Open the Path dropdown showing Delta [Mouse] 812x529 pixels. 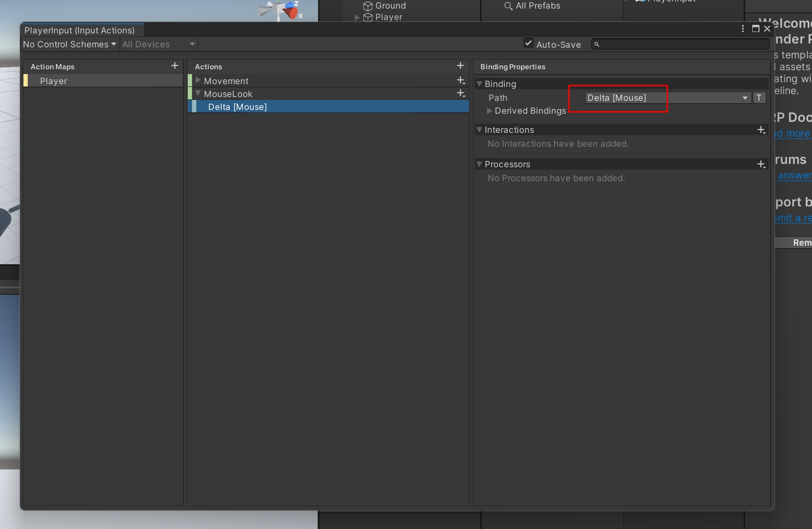tap(668, 98)
